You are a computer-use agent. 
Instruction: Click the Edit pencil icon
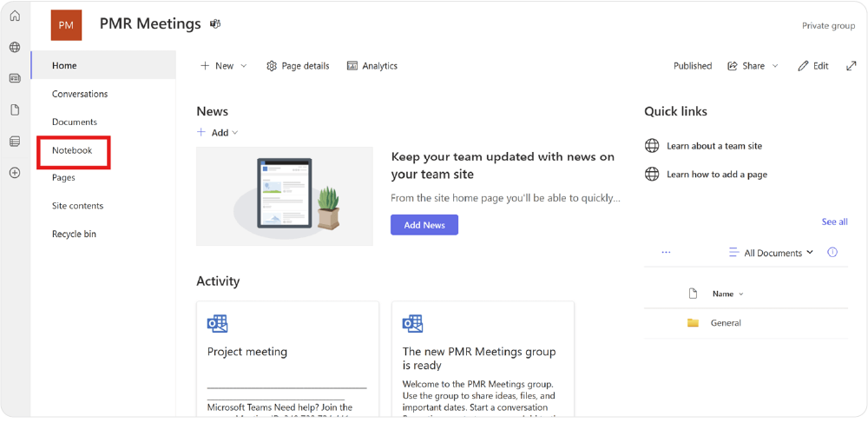(803, 66)
